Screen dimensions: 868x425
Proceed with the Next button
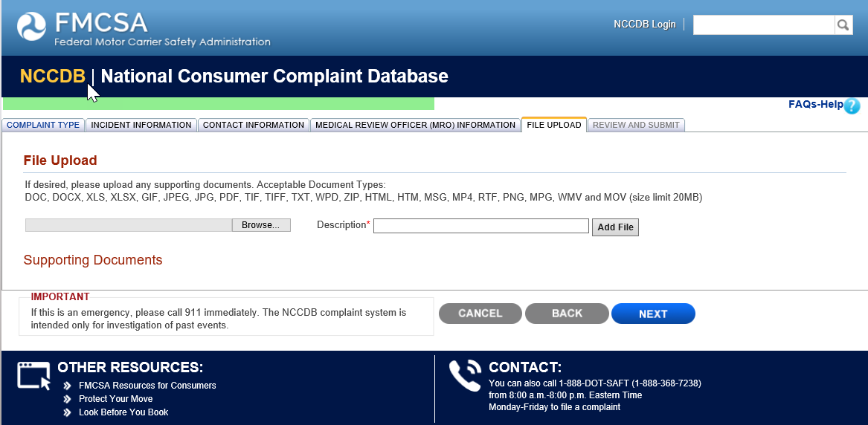tap(653, 314)
